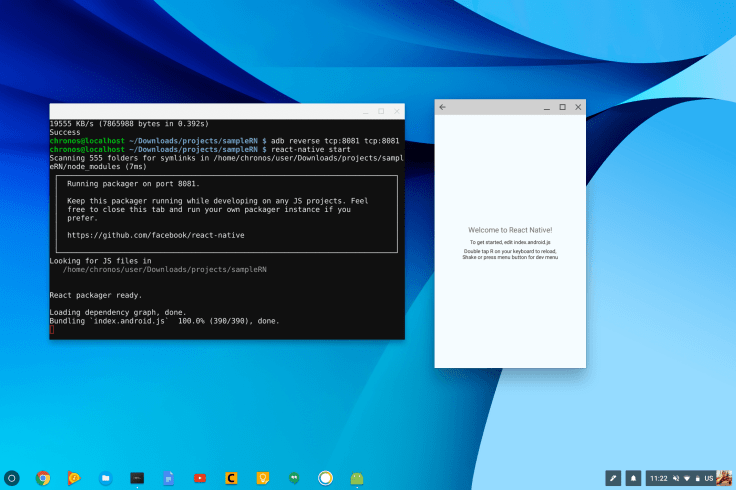
Task: Switch to the terminal app in shelf
Action: 137,478
